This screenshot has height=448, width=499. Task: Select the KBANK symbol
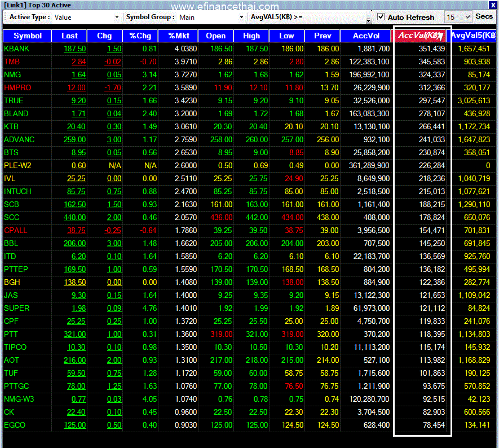[16, 49]
